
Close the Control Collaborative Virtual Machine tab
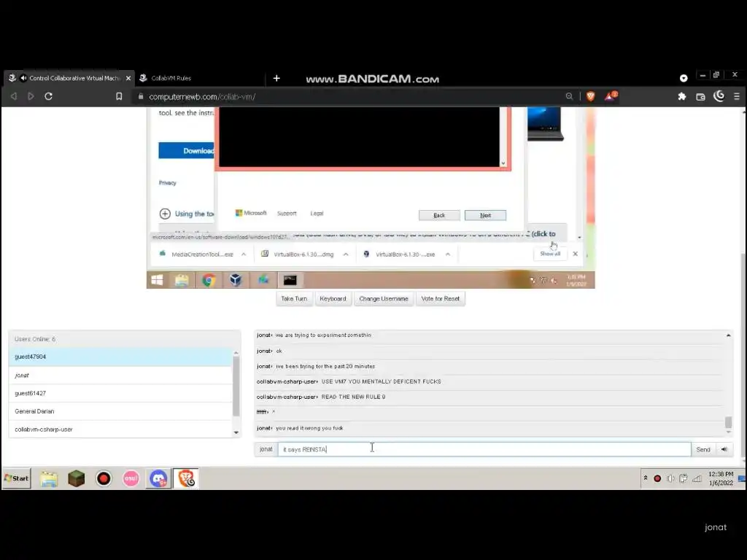coord(128,78)
